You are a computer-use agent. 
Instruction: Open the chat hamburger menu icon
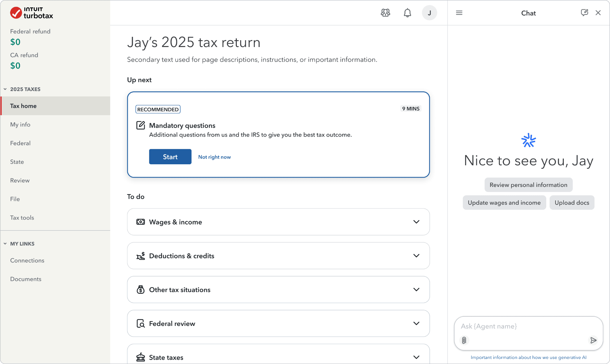point(459,13)
